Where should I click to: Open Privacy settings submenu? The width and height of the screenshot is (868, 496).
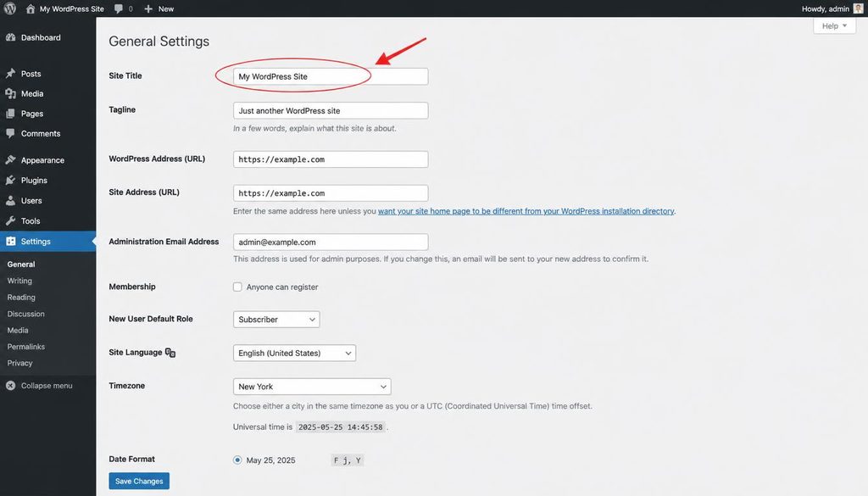tap(20, 363)
